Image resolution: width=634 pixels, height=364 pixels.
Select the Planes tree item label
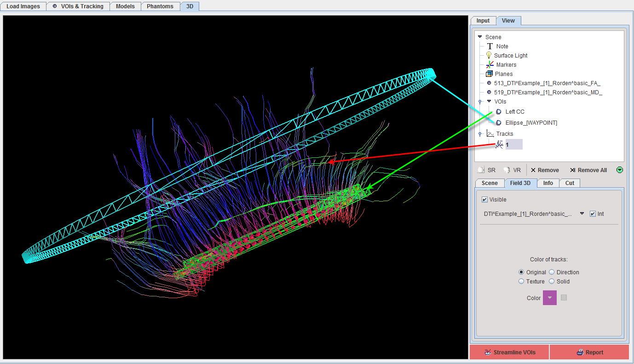[504, 74]
